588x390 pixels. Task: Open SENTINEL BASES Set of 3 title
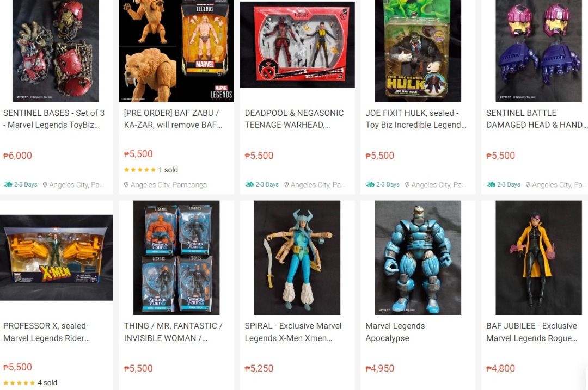pyautogui.click(x=54, y=119)
